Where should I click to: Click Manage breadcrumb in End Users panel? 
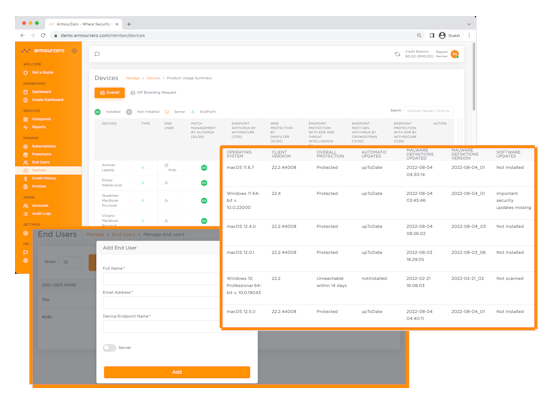click(95, 234)
